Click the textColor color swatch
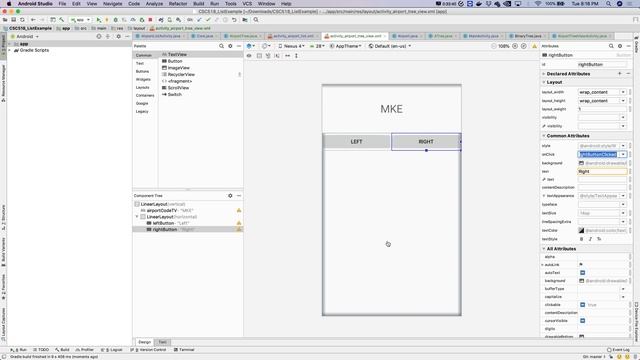Viewport: 640px width, 360px height. coord(581,230)
